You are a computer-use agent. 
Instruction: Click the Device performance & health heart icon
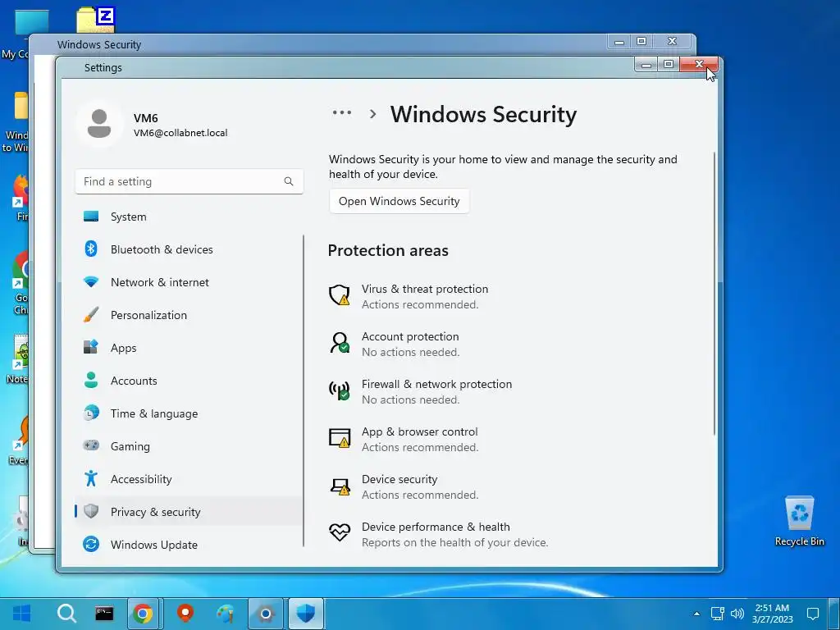(x=340, y=532)
